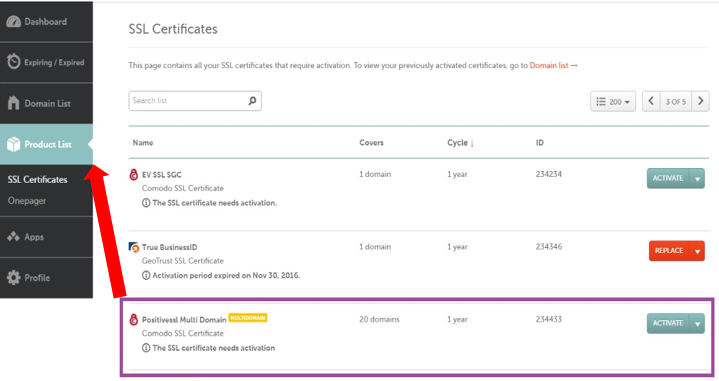Click the 3 OF 5 page indicator

pyautogui.click(x=675, y=101)
